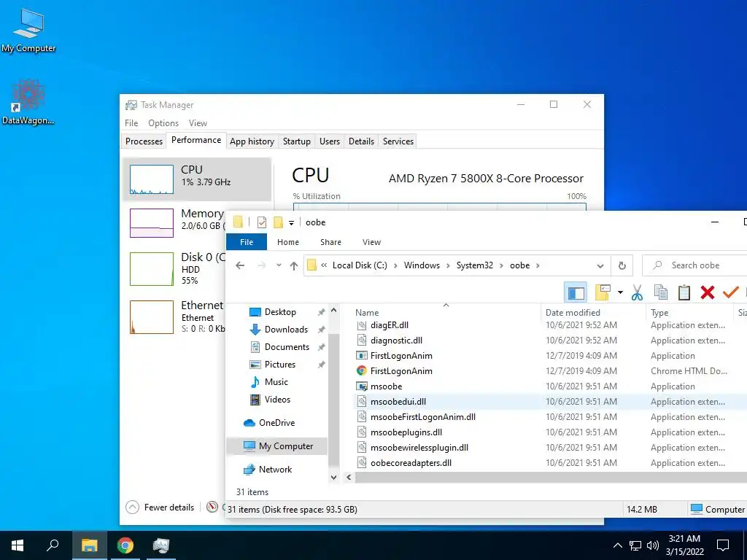
Task: Expand chevron after oobe in address bar
Action: (538, 265)
